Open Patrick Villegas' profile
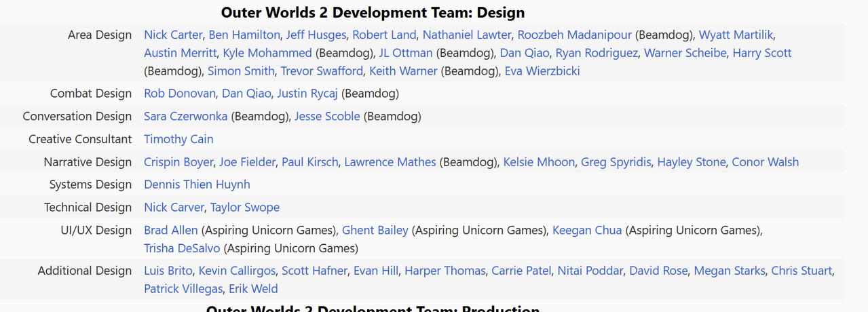 (183, 289)
